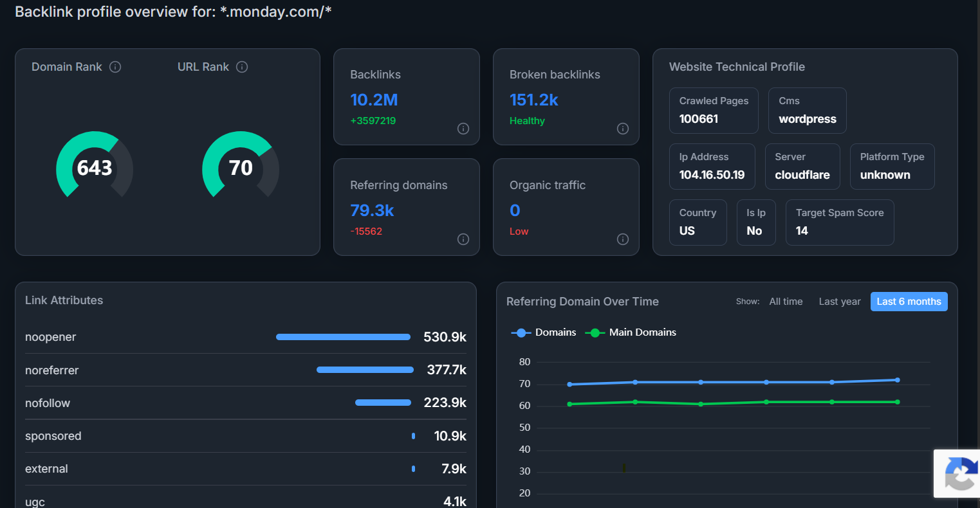Click the Link Attributes panel heading
The image size is (980, 508).
(x=64, y=300)
